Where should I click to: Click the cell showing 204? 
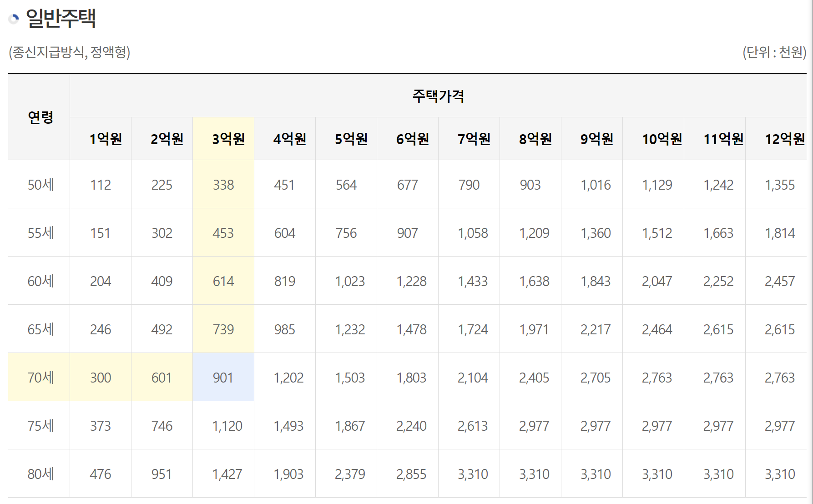click(101, 281)
